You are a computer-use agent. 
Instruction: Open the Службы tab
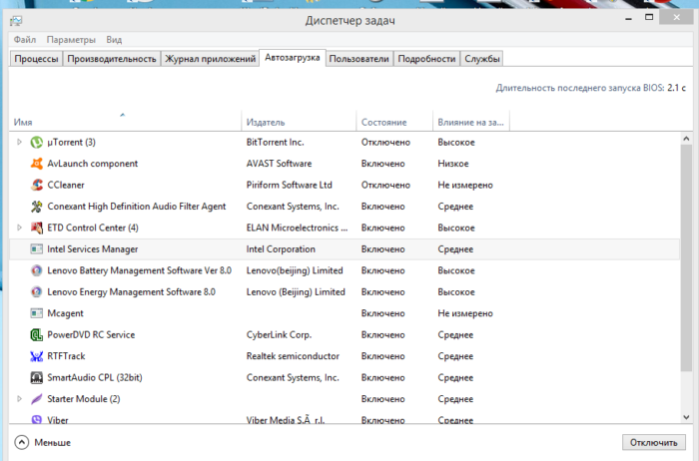click(482, 59)
